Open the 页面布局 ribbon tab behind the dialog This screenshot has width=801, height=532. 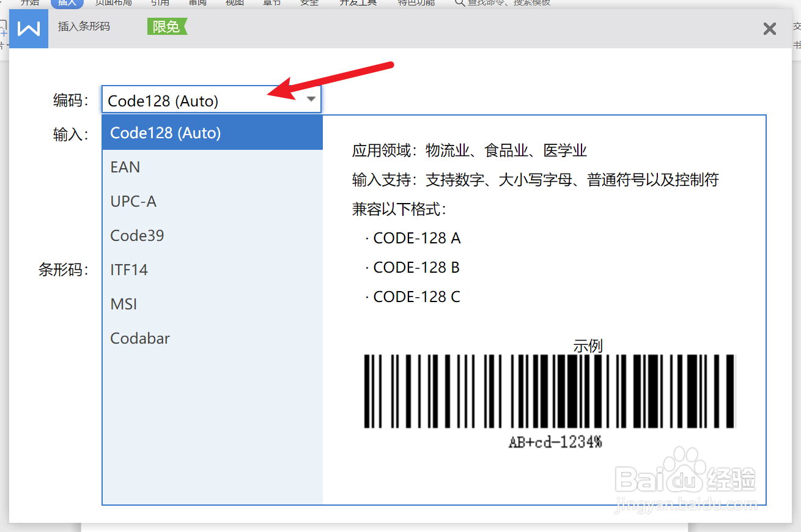tap(114, 3)
